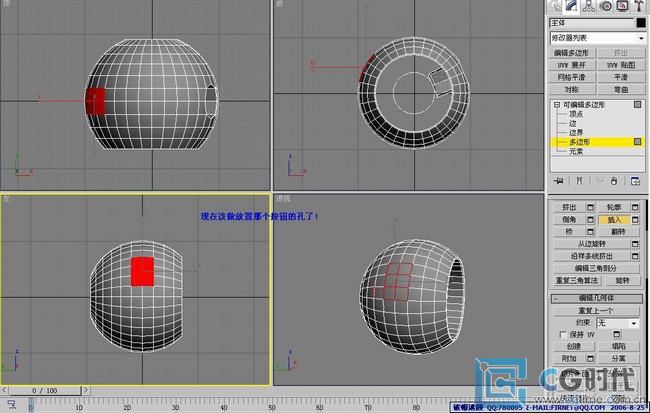Click the 网格平滑 modifier button
This screenshot has width=650, height=413.
click(571, 77)
